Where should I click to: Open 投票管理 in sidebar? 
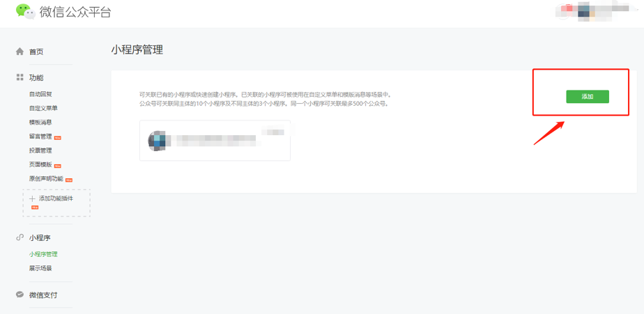[40, 150]
